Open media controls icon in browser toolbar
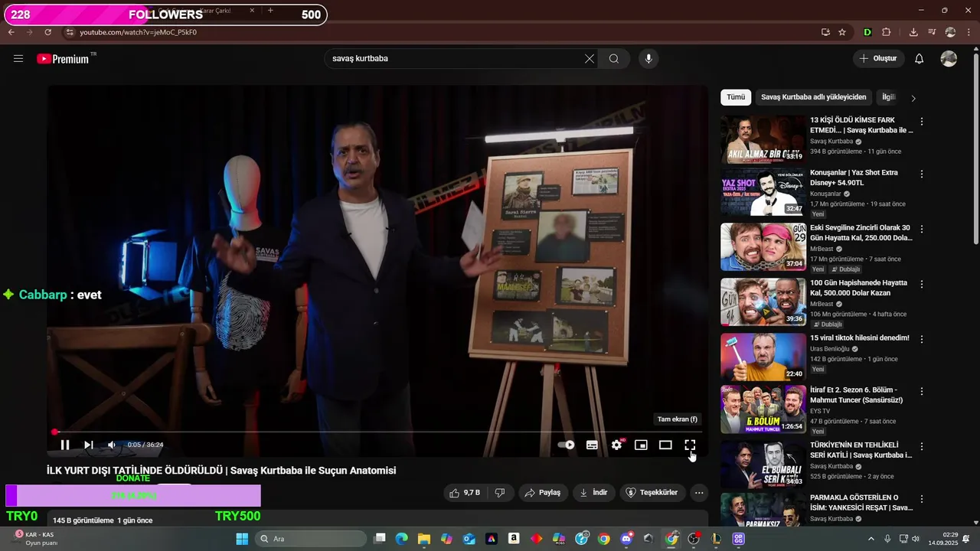The image size is (980, 551). click(x=932, y=32)
